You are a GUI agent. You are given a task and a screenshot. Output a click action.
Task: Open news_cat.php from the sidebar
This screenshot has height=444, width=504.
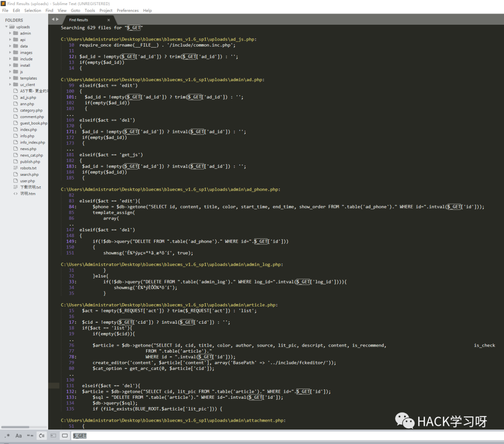tap(32, 155)
